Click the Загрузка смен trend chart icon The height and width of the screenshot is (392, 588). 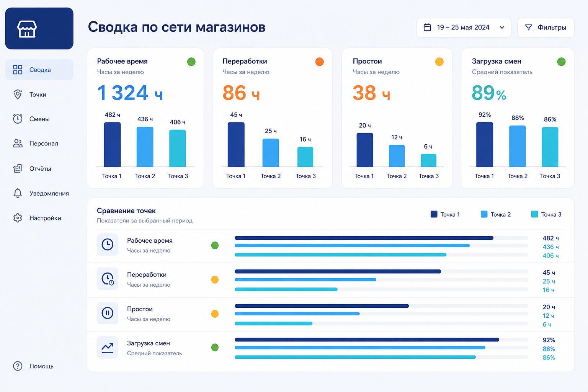(x=108, y=348)
